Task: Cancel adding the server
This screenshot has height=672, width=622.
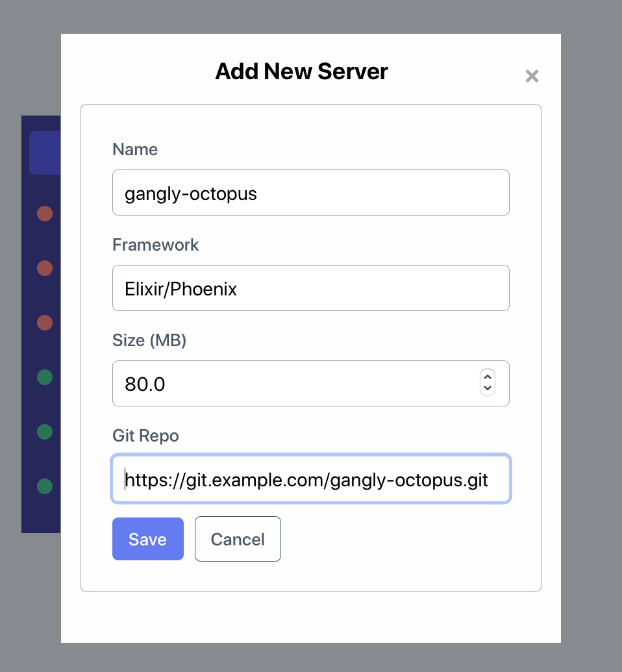Action: tap(238, 539)
